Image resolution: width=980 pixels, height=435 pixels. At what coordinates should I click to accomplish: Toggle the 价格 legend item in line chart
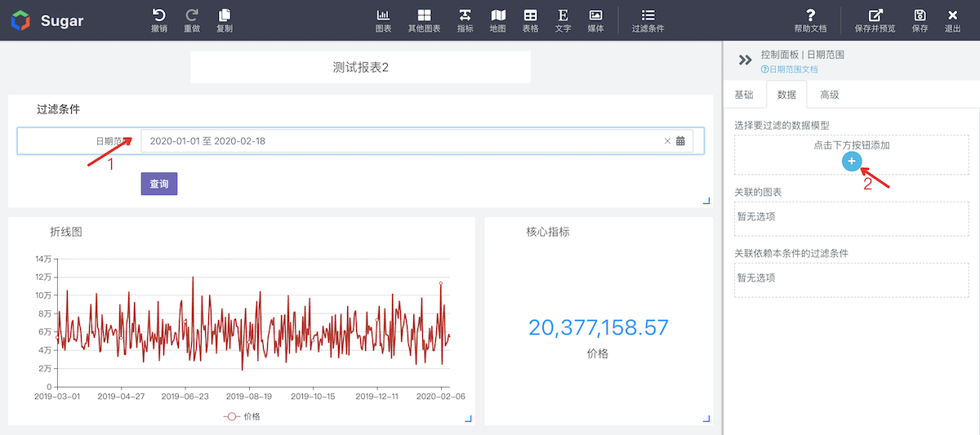click(242, 416)
